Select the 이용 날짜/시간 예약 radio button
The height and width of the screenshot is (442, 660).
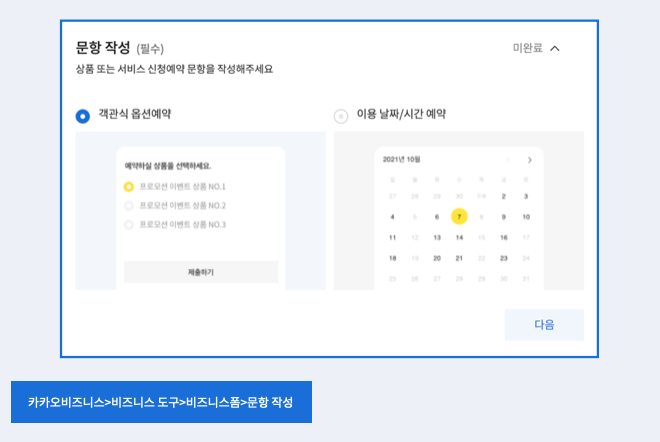341,116
